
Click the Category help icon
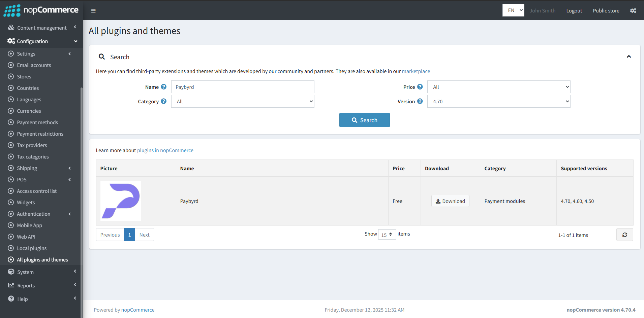(x=164, y=101)
